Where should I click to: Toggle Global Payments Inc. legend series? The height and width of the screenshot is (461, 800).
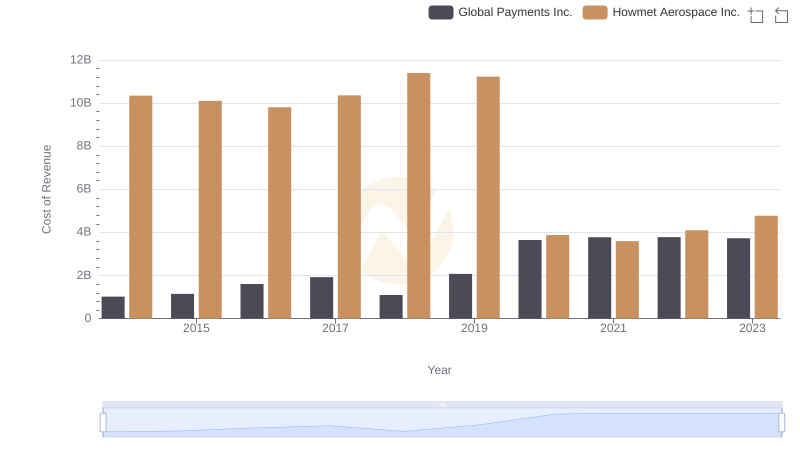[500, 12]
